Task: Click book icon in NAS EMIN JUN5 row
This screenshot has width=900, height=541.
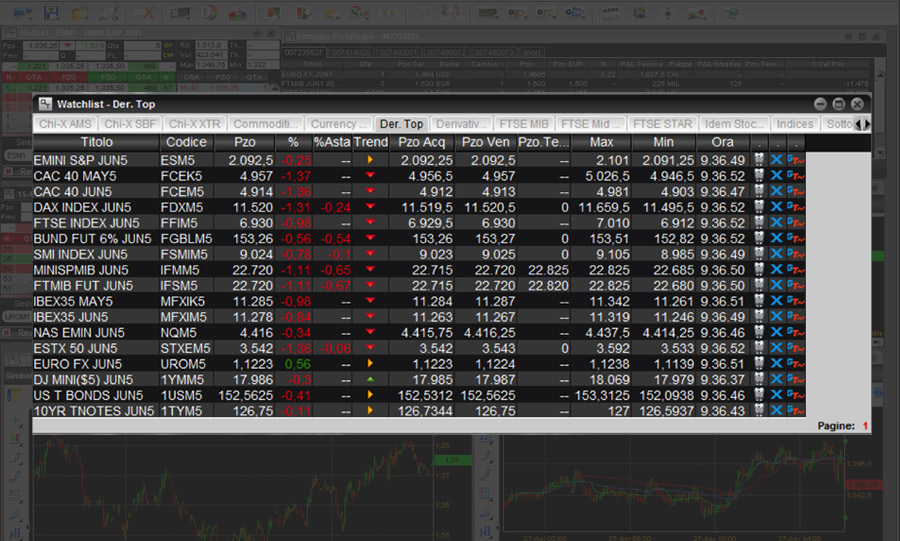Action: coord(759,332)
